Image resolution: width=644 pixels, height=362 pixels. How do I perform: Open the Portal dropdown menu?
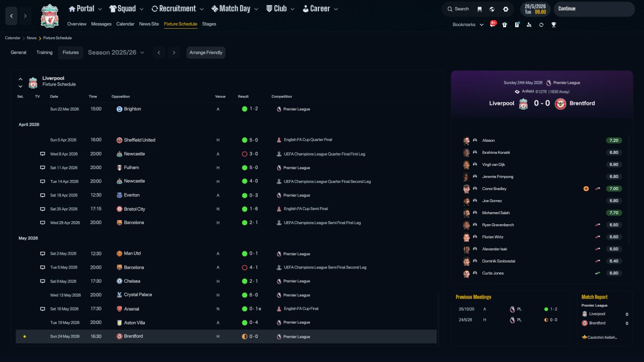86,9
